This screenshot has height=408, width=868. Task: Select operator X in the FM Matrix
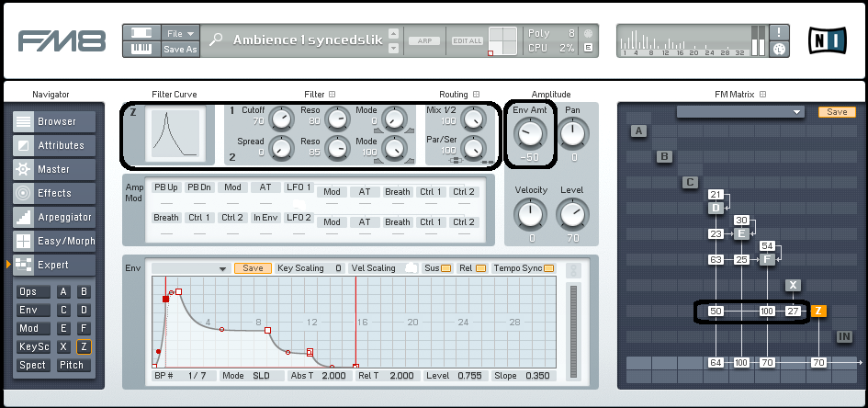coord(794,286)
